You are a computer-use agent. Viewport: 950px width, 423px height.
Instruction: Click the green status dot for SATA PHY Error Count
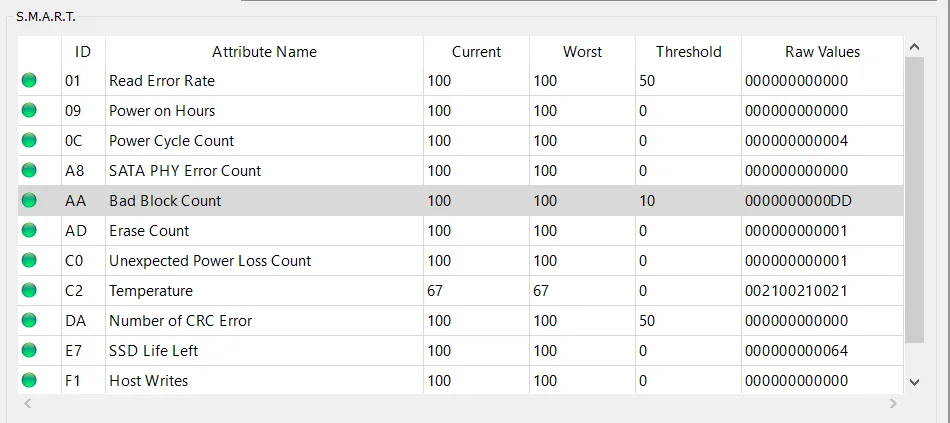click(29, 171)
